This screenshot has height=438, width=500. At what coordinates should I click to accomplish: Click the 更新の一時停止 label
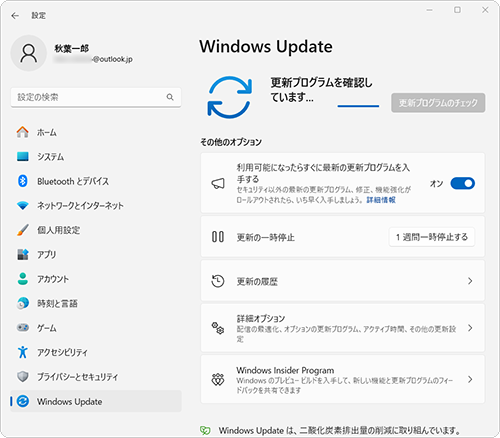pos(265,237)
